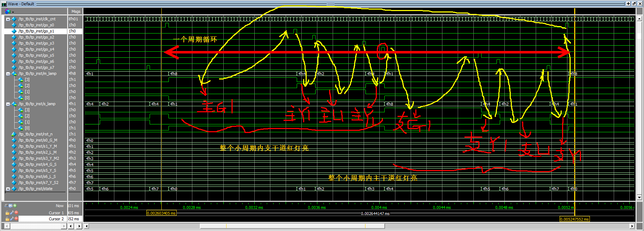Click the toggle leaf names icon
Screen dimensions: 644x231
(6, 206)
